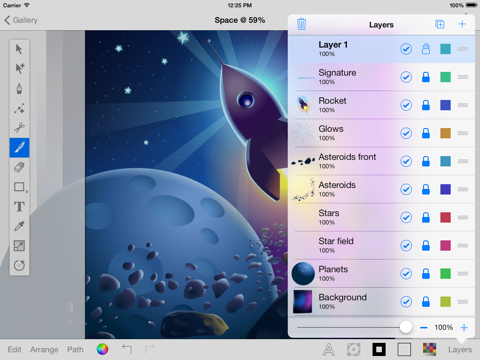The height and width of the screenshot is (360, 480).
Task: Select the Text tool
Action: point(19,206)
